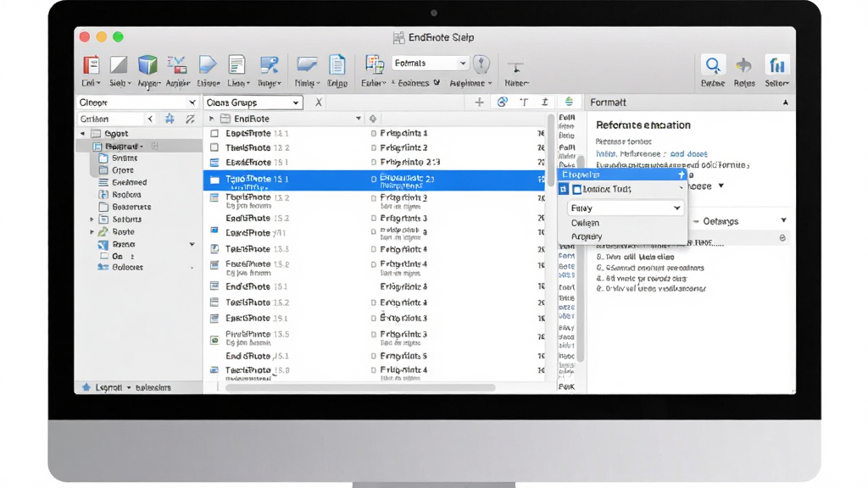The image size is (868, 488).
Task: Select 'Eneimned' in the sidebar
Action: [x=129, y=183]
